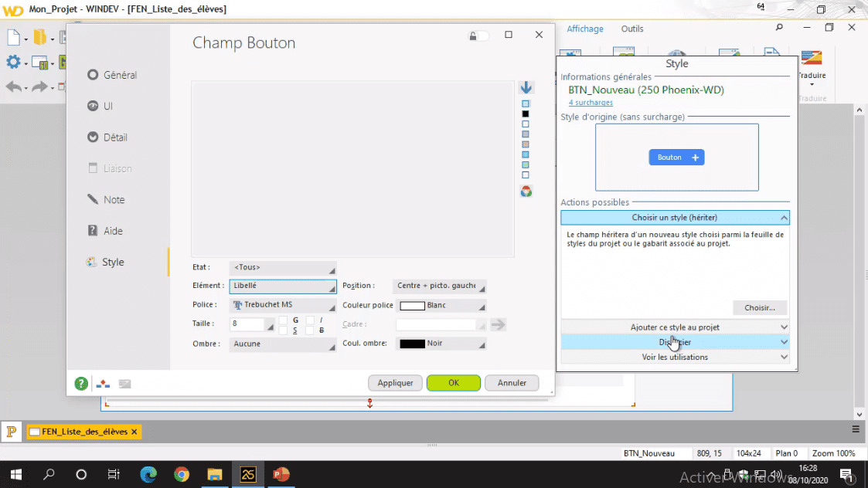Open Google Chrome from taskbar
This screenshot has height=488, width=868.
(x=182, y=474)
